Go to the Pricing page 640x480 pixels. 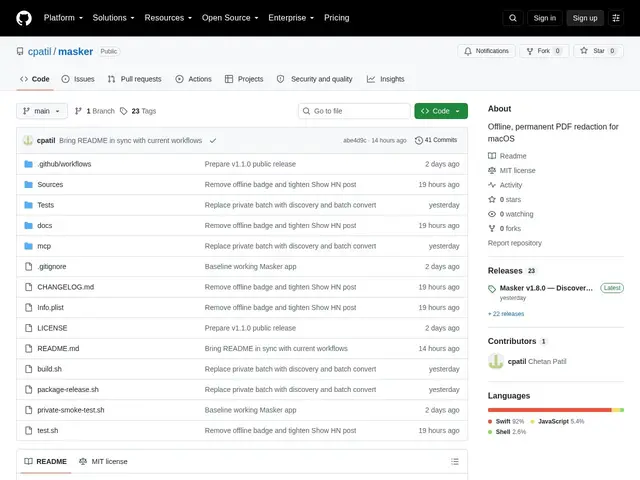tap(337, 18)
